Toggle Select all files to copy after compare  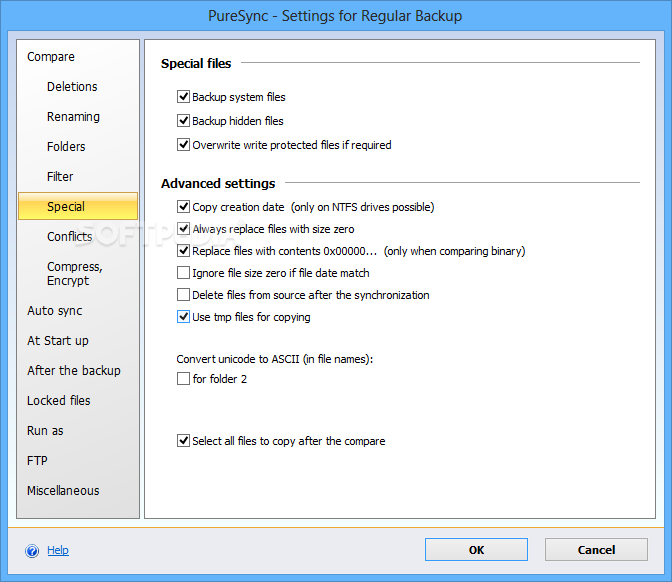coord(183,441)
